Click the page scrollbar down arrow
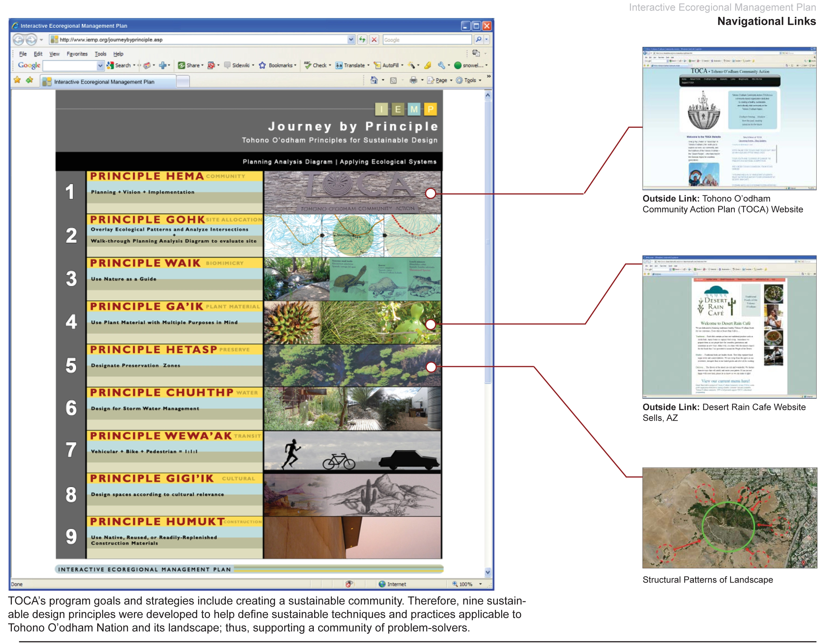Screen dimensions: 840x644 487,572
